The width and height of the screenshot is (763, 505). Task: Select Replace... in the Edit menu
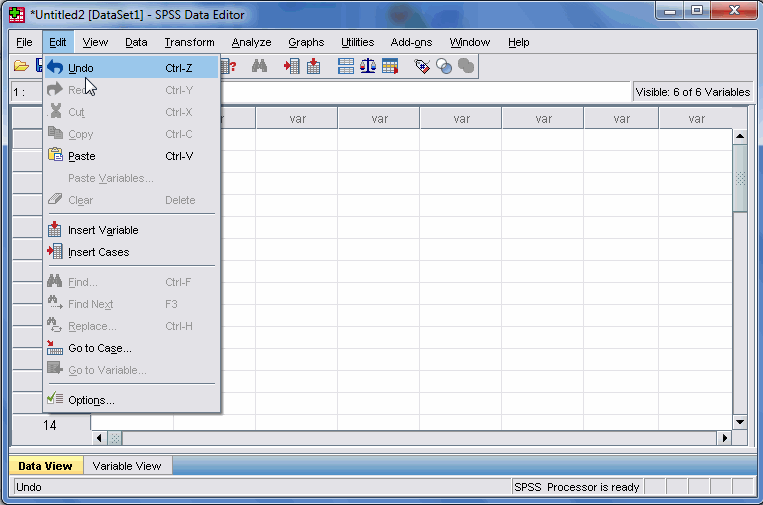[131, 326]
